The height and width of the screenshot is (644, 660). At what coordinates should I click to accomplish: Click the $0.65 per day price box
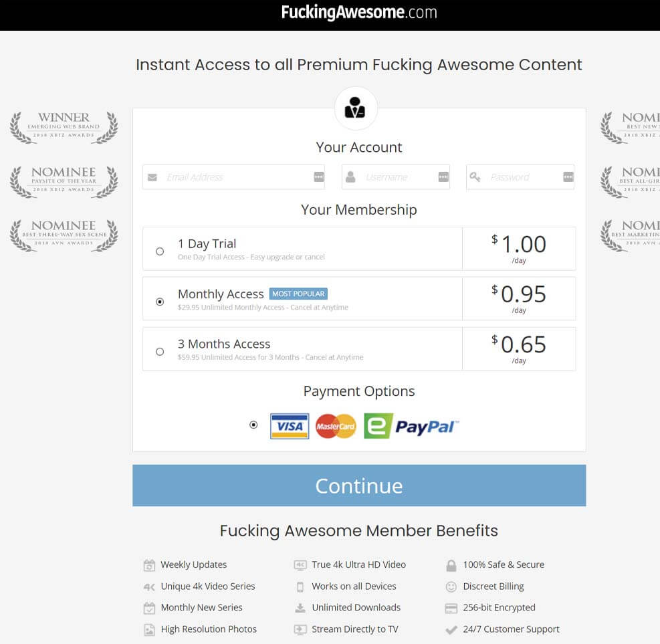(519, 349)
